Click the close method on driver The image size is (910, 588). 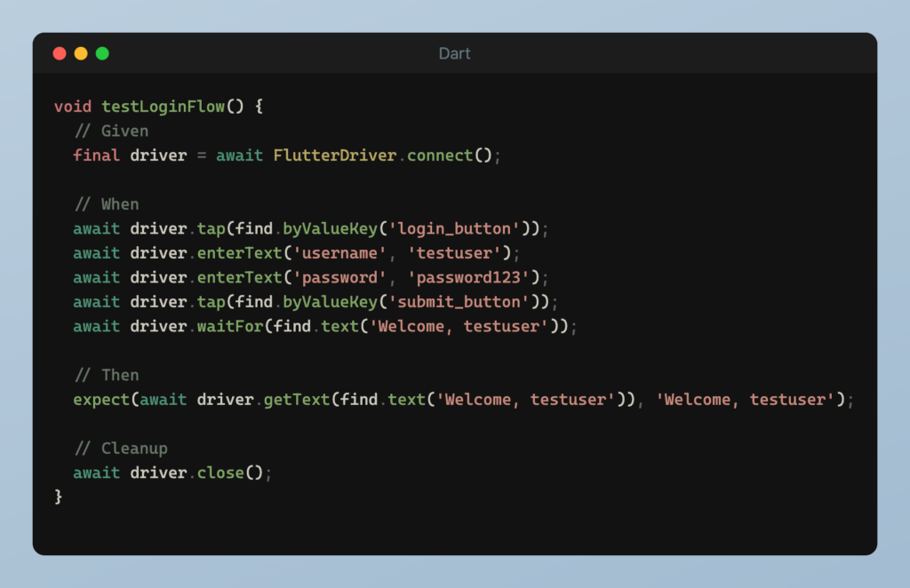(220, 473)
